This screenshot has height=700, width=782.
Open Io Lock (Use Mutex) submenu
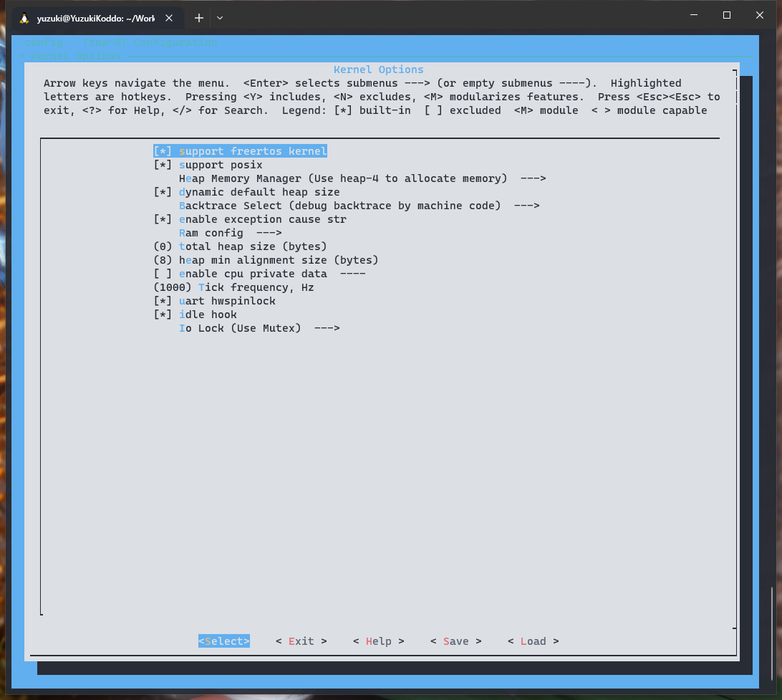259,328
